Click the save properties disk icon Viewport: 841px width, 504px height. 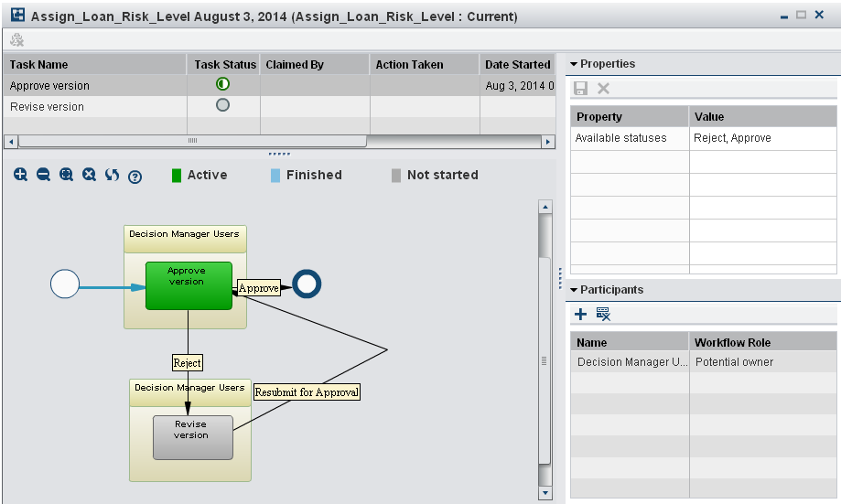[x=580, y=88]
